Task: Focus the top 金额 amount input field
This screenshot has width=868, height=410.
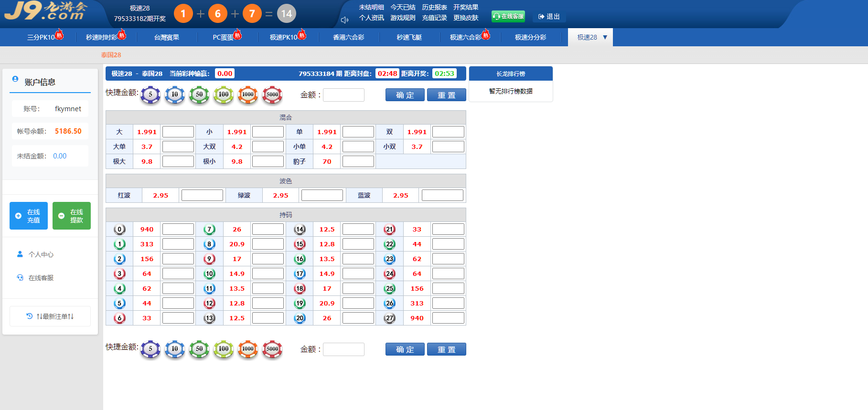Action: tap(343, 95)
